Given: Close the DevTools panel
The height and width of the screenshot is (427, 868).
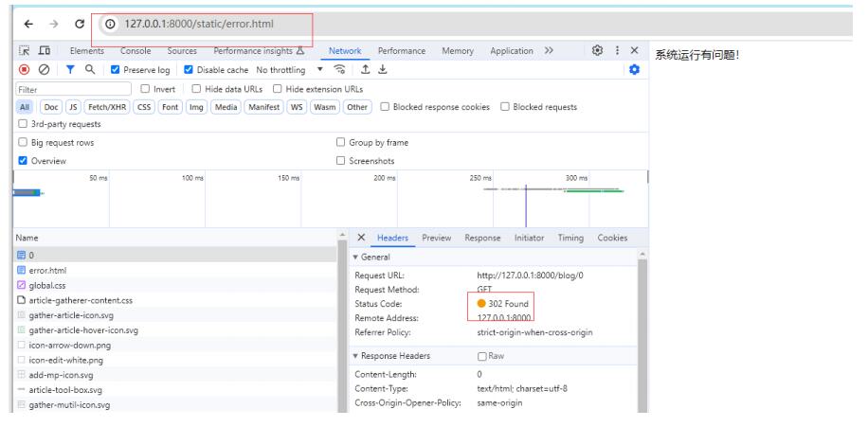Looking at the screenshot, I should click(635, 50).
